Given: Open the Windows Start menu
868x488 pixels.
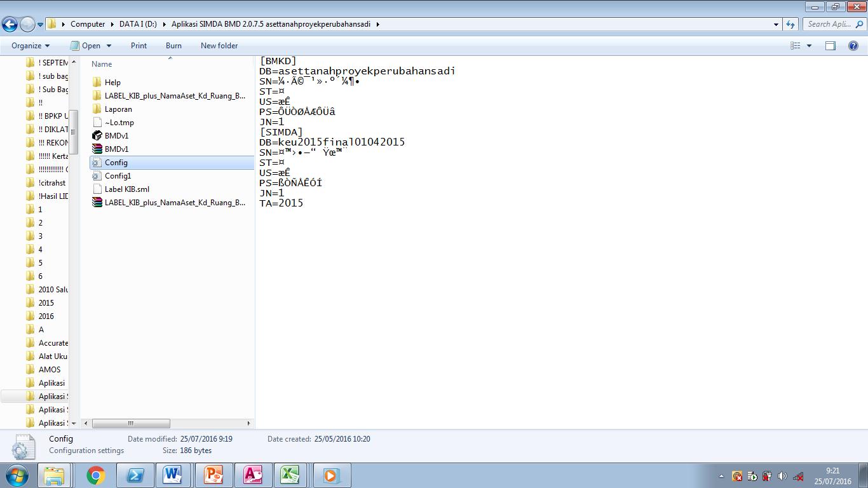Looking at the screenshot, I should [17, 475].
